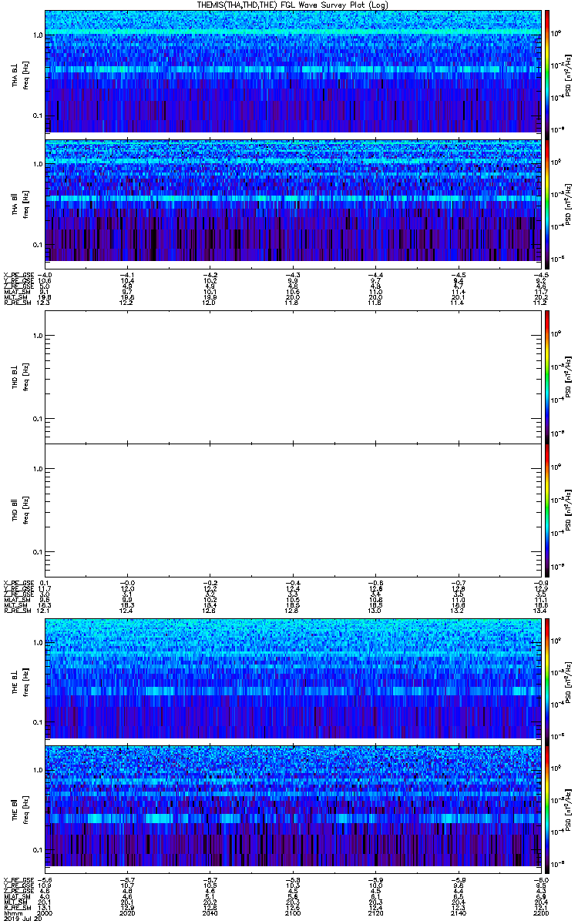This screenshot has height=924, width=578.
Task: Click the R_RE_SM row label under THD panels
Action: [x=16, y=610]
